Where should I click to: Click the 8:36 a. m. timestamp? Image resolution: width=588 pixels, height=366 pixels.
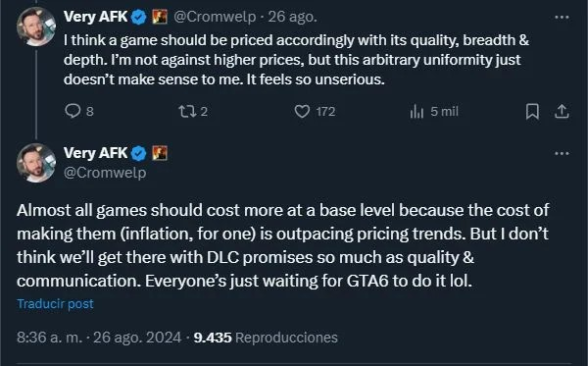(50, 338)
